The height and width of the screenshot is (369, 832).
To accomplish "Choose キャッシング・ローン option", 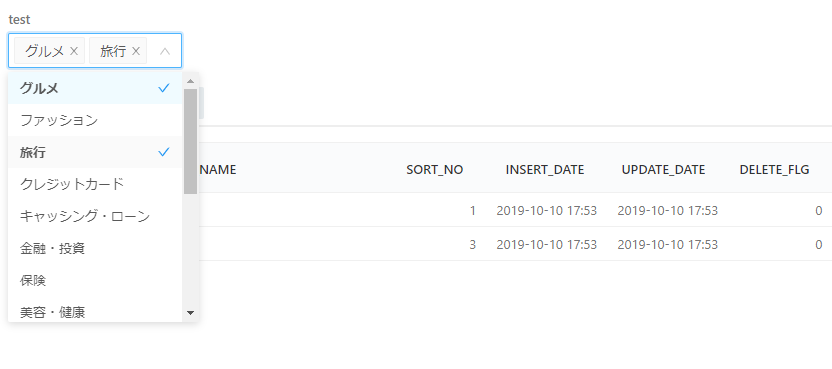I will coord(96,216).
